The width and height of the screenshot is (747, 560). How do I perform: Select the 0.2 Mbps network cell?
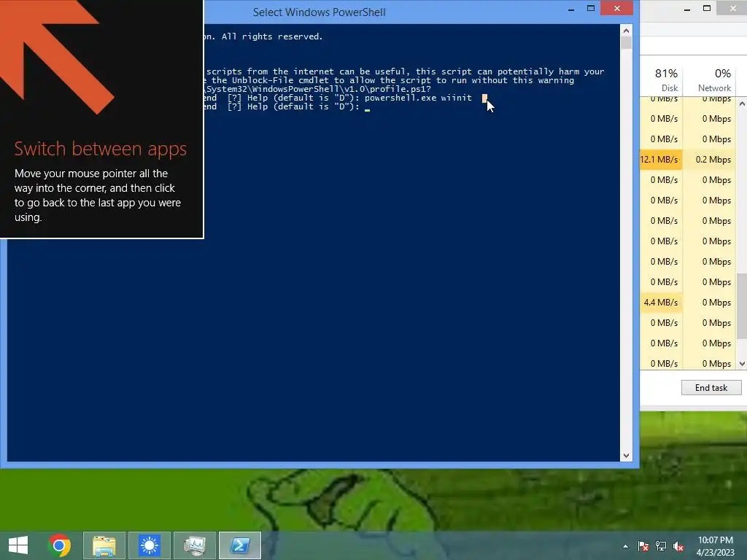point(710,160)
